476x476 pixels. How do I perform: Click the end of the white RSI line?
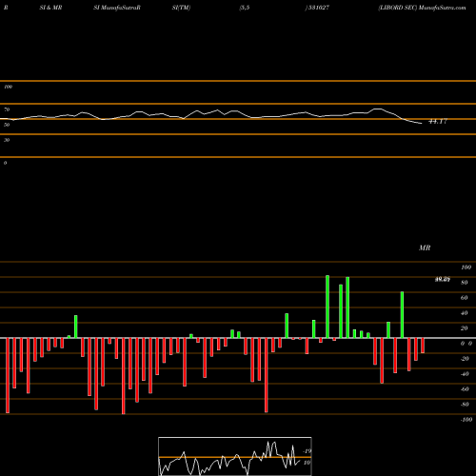click(x=422, y=123)
